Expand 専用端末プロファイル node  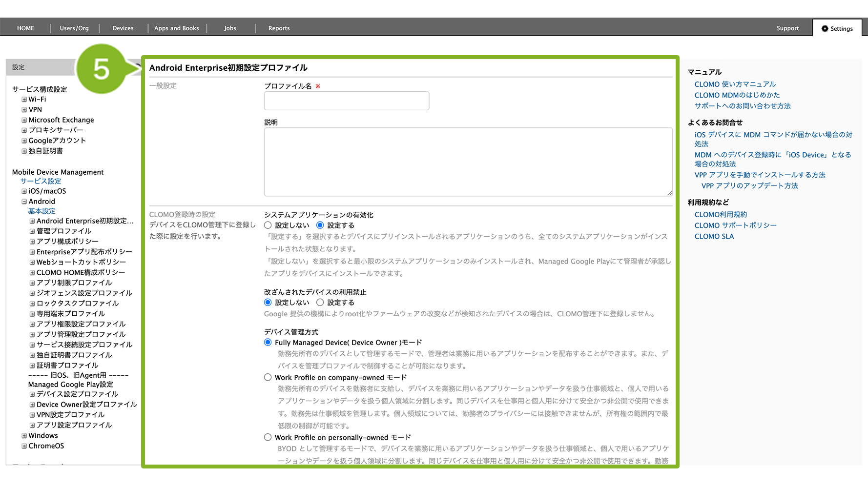click(32, 314)
